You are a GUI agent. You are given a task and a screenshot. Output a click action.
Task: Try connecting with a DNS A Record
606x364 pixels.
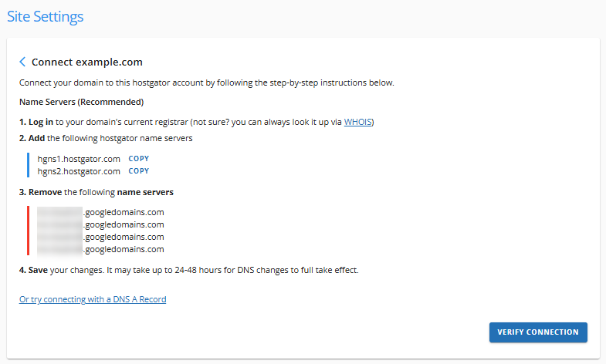[x=93, y=299]
